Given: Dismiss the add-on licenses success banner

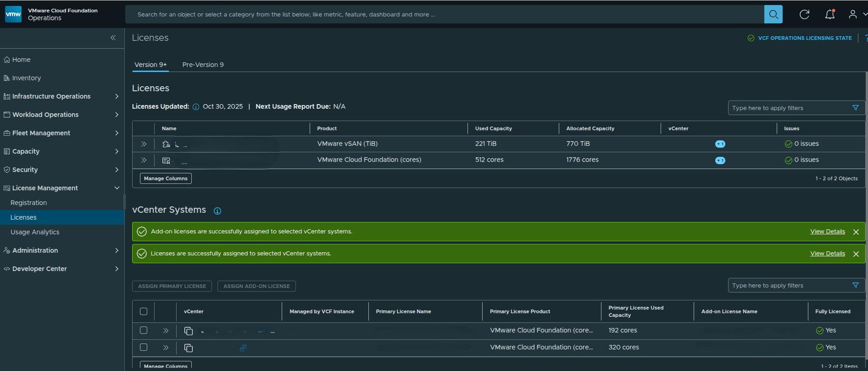Looking at the screenshot, I should point(856,232).
